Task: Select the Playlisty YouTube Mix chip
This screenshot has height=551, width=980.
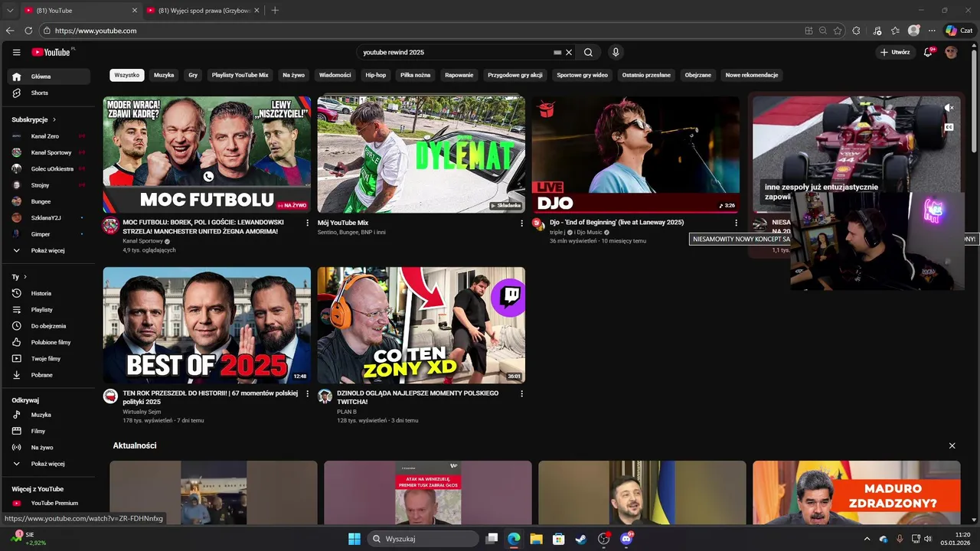Action: coord(240,75)
